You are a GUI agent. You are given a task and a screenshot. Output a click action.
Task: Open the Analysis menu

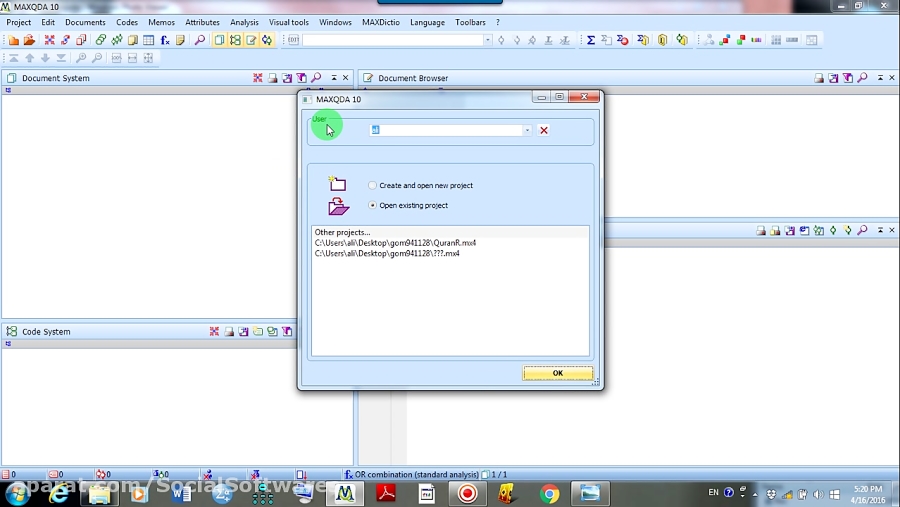[244, 22]
